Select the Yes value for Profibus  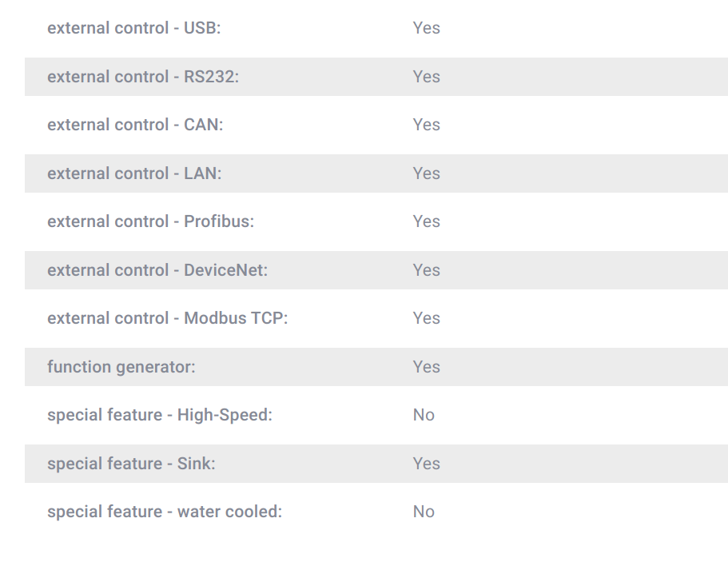pos(426,221)
